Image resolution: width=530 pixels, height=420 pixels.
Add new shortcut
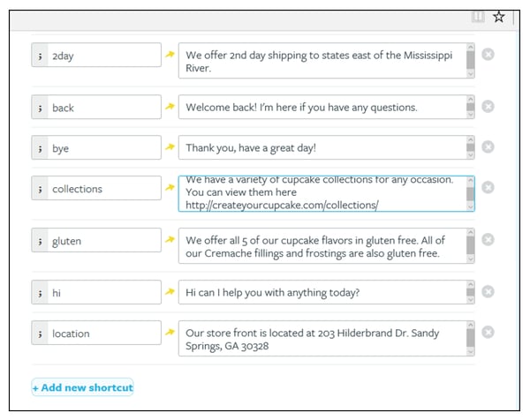(82, 387)
